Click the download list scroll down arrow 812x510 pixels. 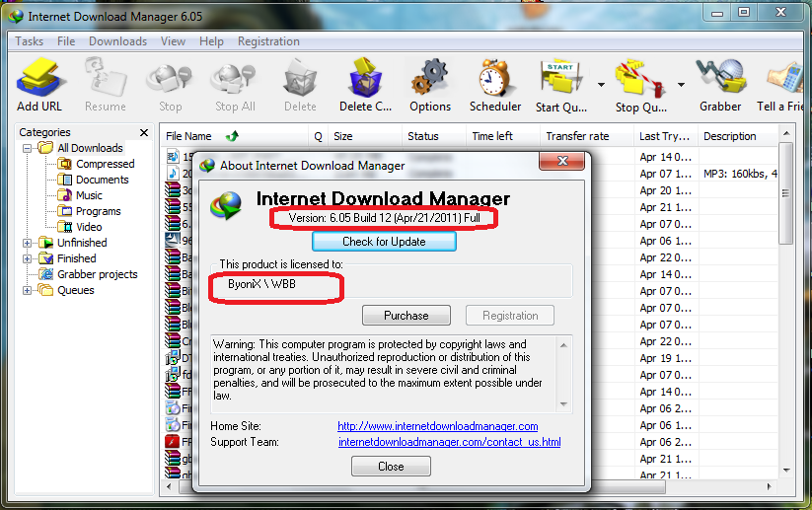pyautogui.click(x=786, y=471)
